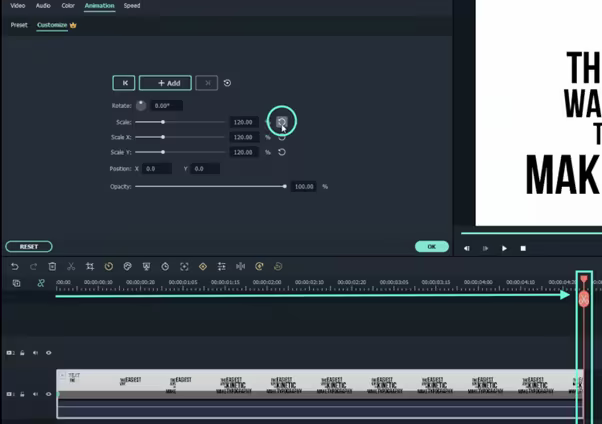
Task: Click the Scale X value field
Action: point(243,137)
